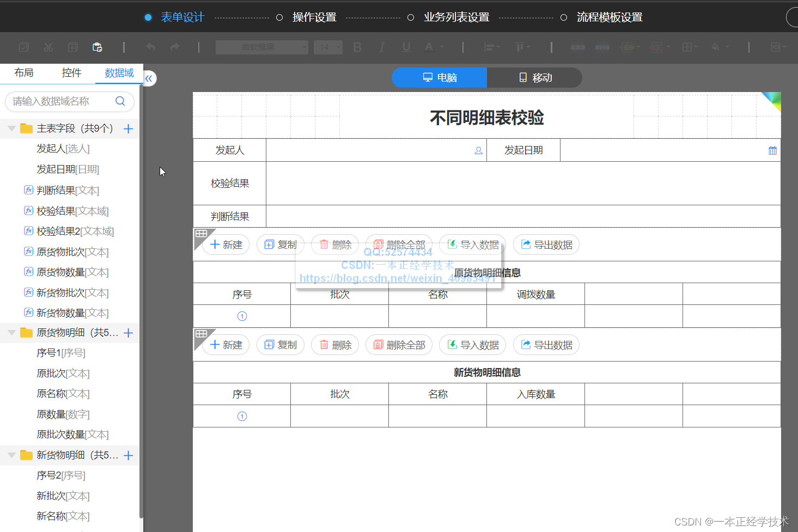This screenshot has width=798, height=532.
Task: Click 删除全部 in 新货物明细 table toolbar
Action: [x=399, y=345]
